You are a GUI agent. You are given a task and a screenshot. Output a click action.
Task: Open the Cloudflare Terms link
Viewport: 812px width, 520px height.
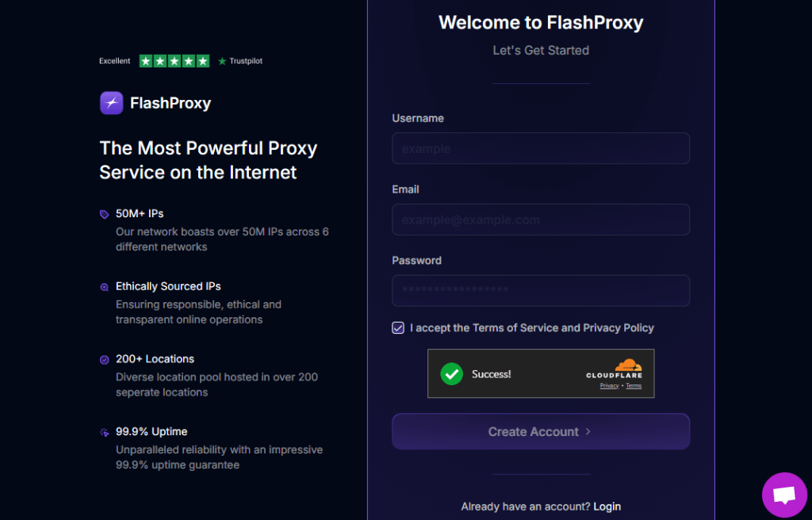click(634, 386)
